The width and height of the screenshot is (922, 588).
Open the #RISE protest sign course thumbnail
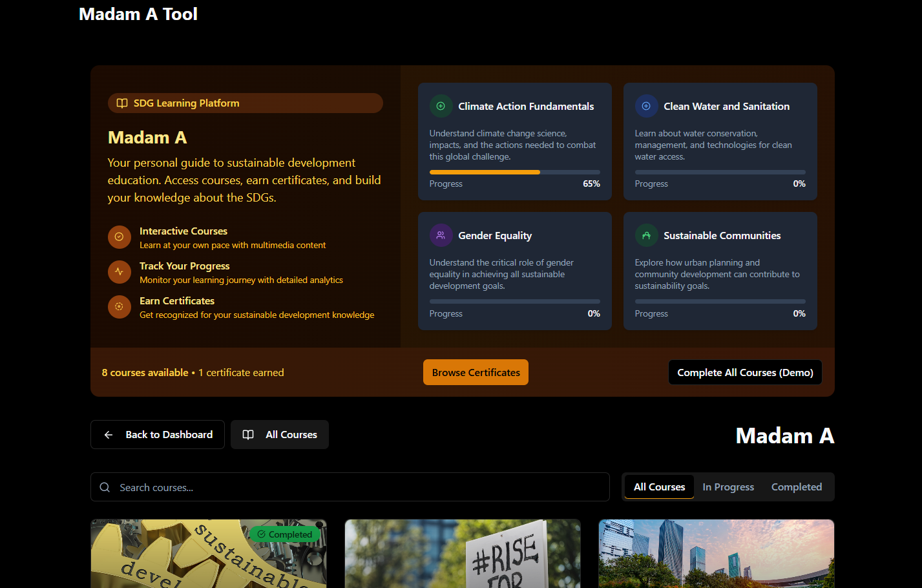[x=463, y=554]
